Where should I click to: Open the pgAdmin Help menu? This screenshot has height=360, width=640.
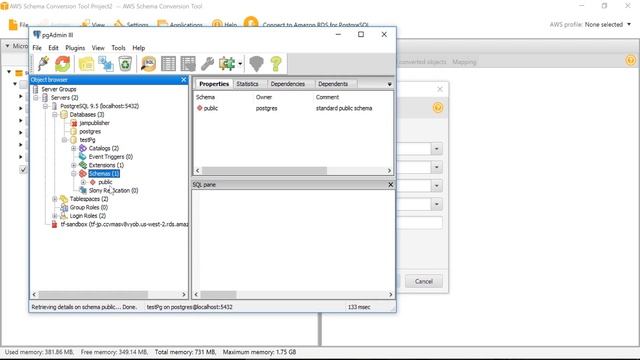[x=138, y=48]
